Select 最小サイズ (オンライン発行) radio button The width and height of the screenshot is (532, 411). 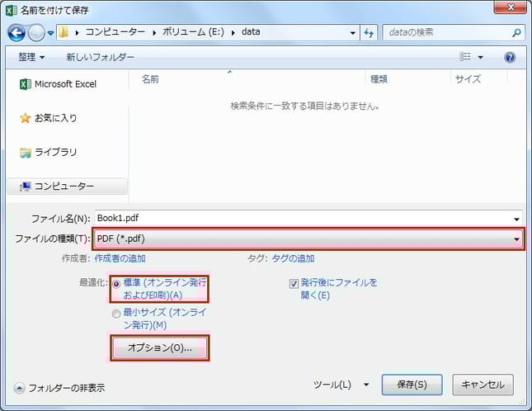tap(116, 314)
